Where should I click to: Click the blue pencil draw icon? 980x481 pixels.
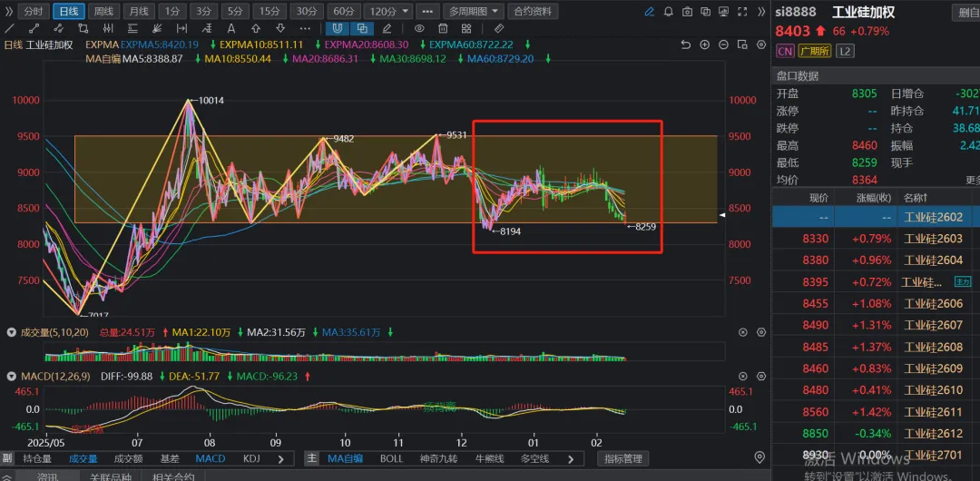650,11
